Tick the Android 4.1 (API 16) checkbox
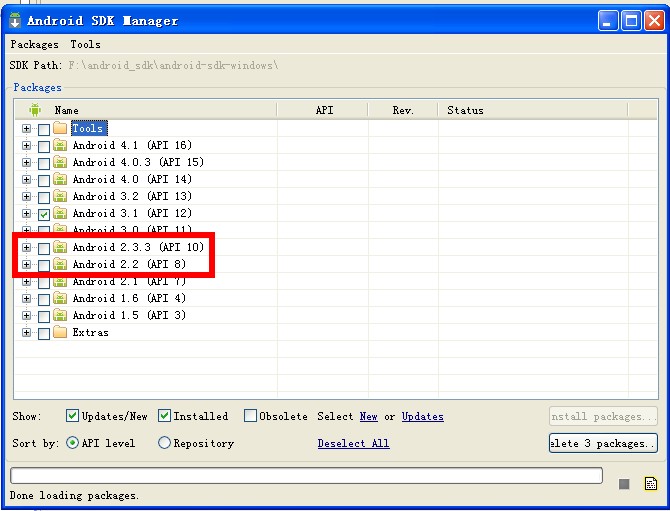 click(x=44, y=146)
